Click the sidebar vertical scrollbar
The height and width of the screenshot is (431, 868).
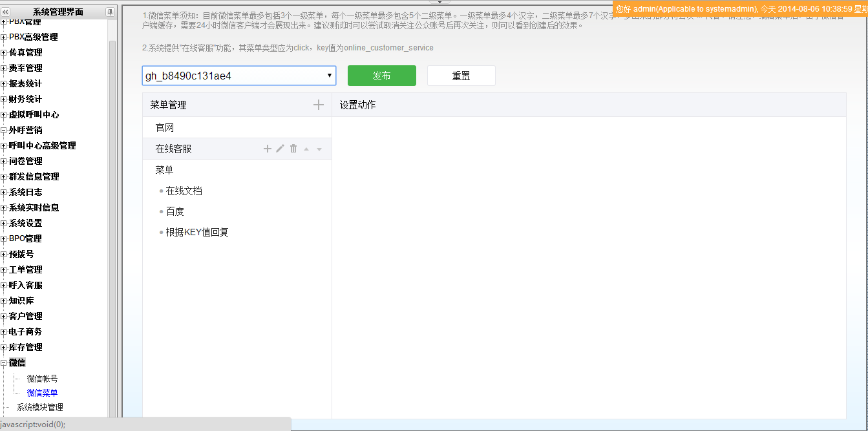(x=112, y=194)
